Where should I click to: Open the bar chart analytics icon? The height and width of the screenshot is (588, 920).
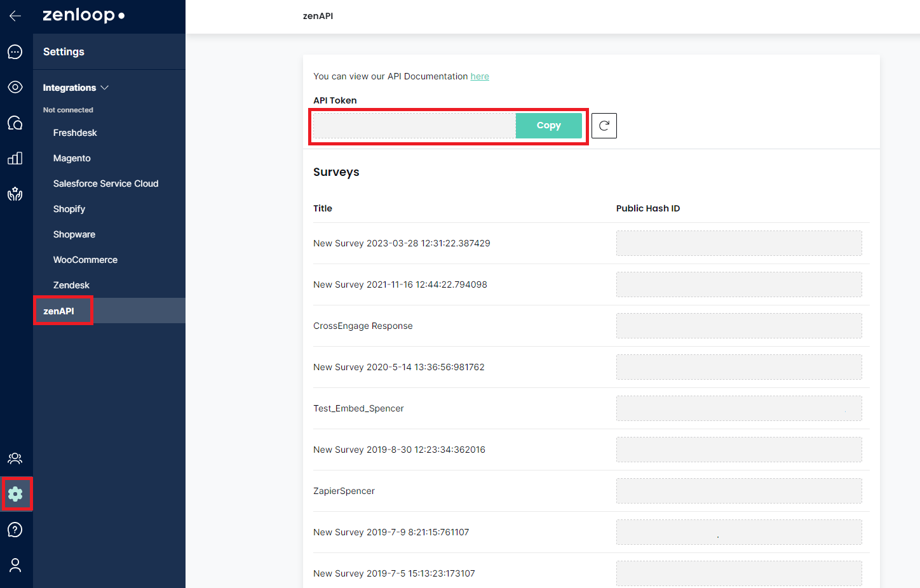(15, 158)
